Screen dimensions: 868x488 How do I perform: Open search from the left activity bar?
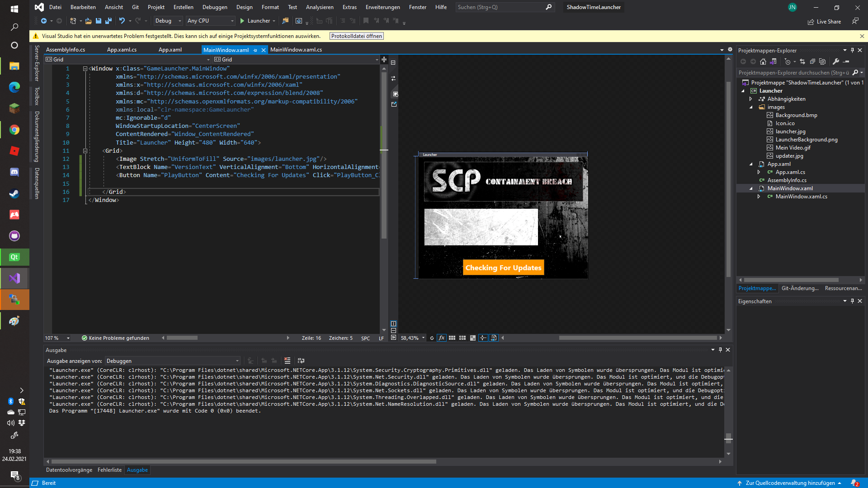[14, 27]
